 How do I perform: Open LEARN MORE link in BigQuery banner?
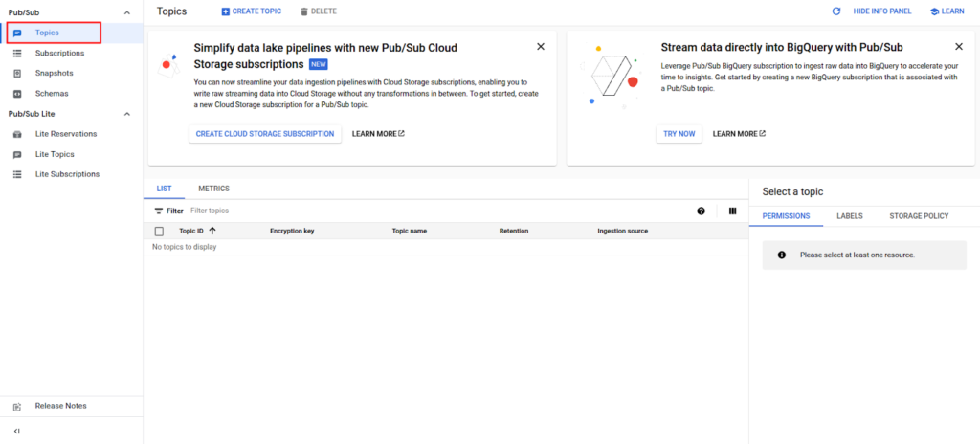point(740,134)
